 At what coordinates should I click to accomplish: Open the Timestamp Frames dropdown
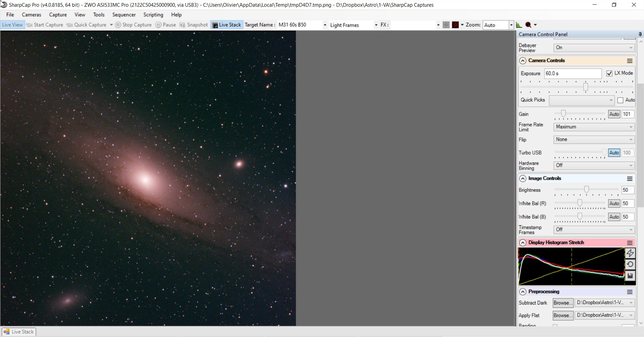click(x=594, y=230)
